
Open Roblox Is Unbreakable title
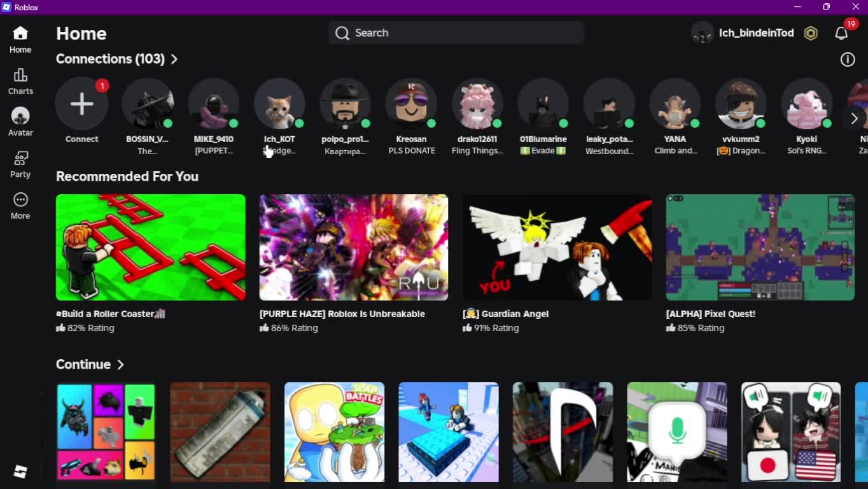click(x=342, y=314)
